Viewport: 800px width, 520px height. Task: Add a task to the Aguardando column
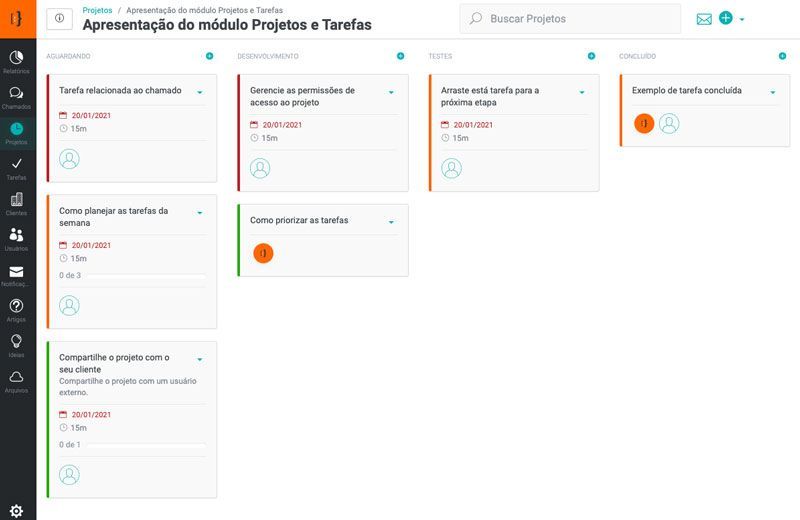[x=209, y=56]
